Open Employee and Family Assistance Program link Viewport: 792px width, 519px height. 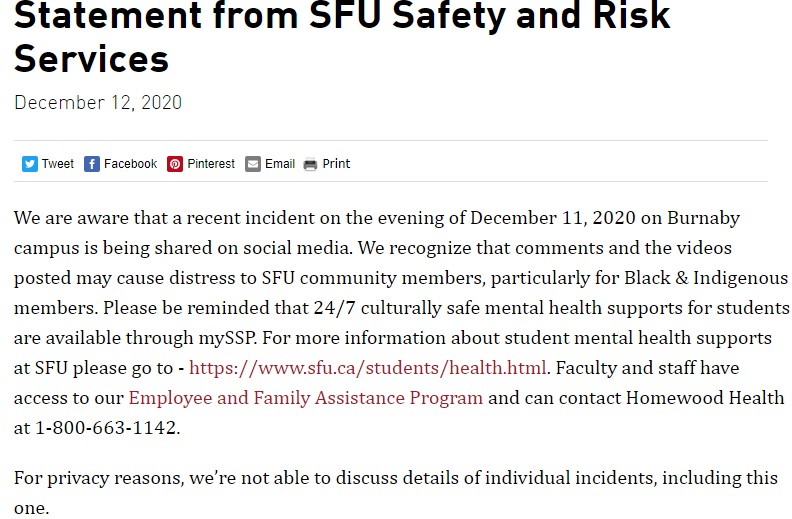[x=306, y=398]
